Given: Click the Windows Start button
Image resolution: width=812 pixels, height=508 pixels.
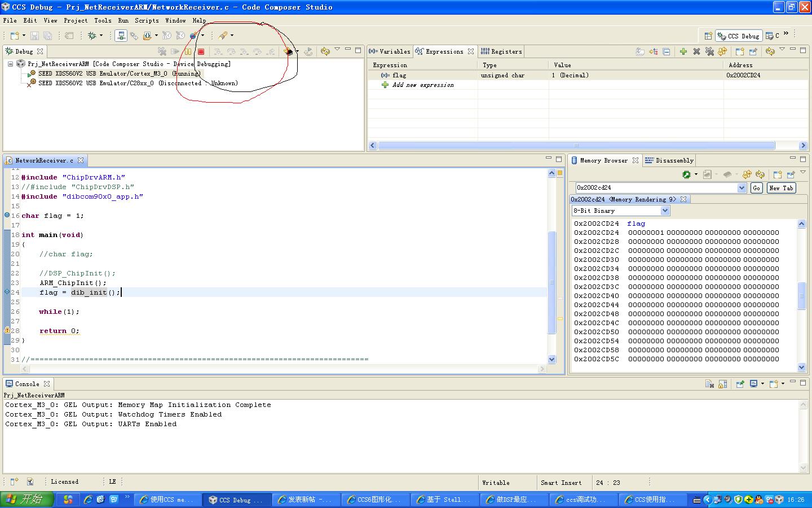Looking at the screenshot, I should [x=27, y=500].
